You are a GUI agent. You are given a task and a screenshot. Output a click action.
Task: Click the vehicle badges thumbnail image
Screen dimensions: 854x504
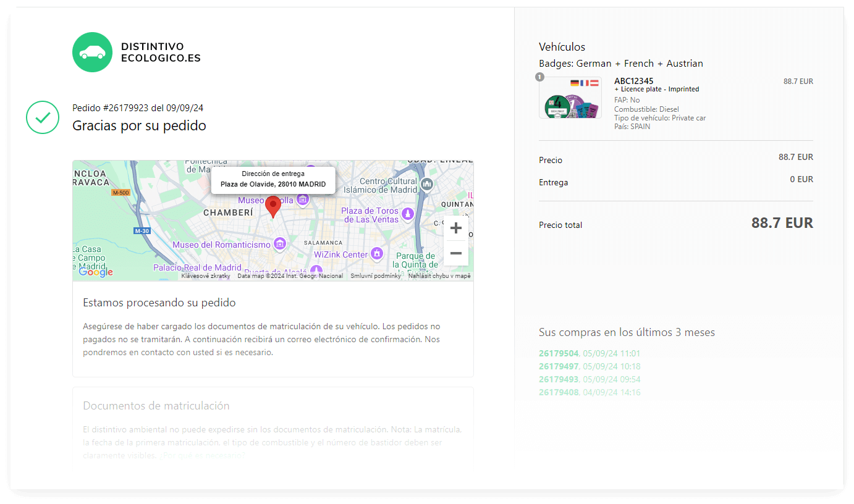tap(570, 98)
